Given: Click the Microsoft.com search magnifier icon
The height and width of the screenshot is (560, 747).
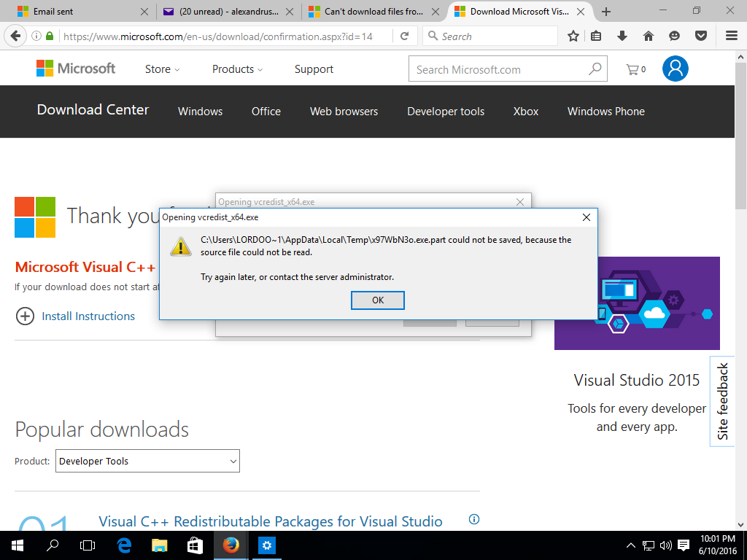Looking at the screenshot, I should pyautogui.click(x=595, y=69).
